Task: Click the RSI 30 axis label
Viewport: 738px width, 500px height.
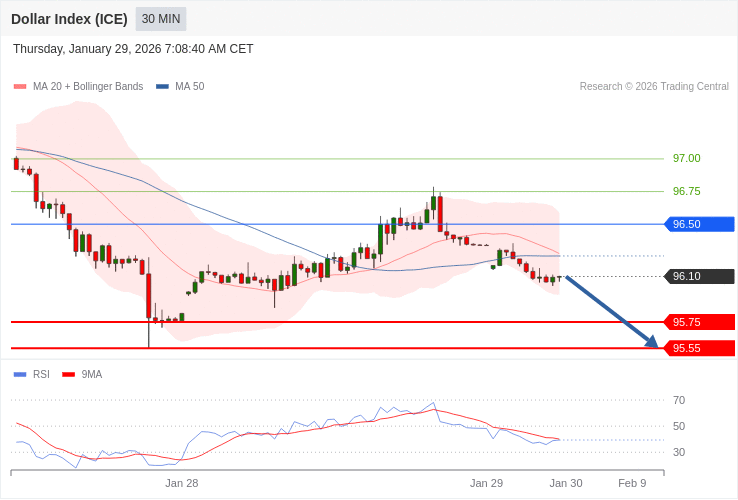Action: point(679,452)
